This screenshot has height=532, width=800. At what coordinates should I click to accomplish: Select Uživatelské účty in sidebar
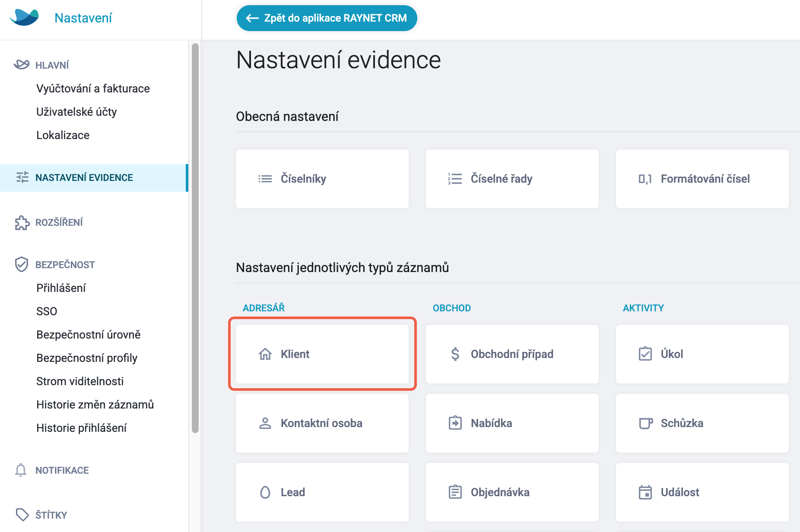pyautogui.click(x=76, y=112)
